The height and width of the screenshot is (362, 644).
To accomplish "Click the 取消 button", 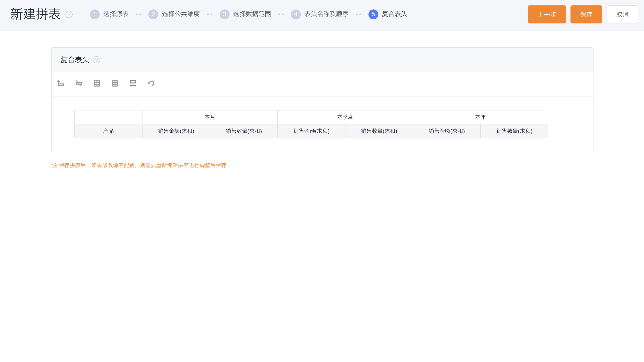I will (622, 14).
